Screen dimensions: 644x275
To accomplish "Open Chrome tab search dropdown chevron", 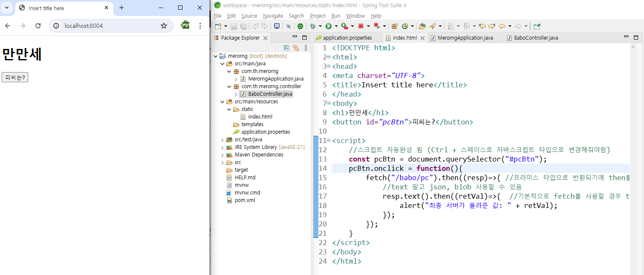I will coord(7,8).
